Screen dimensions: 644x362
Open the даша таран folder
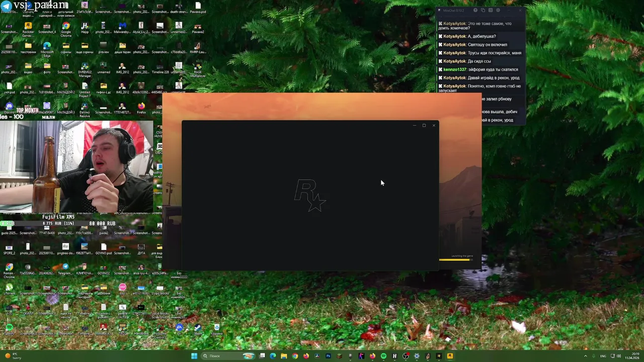(122, 48)
